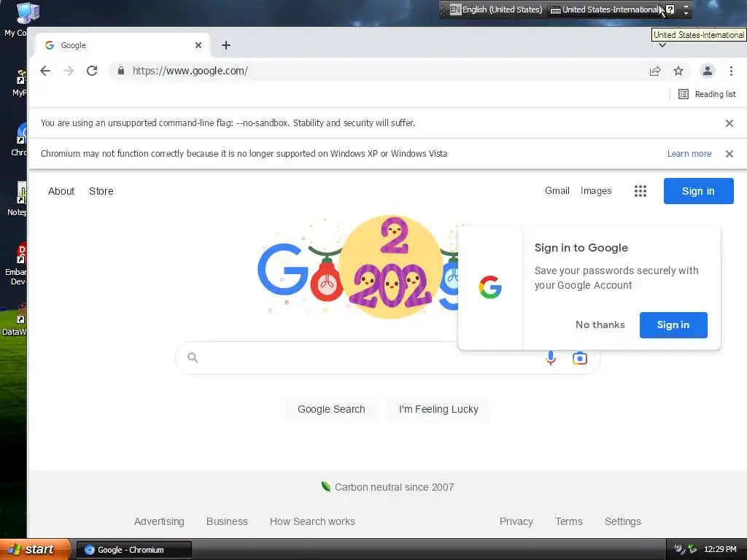Open the Settings footer menu

(x=623, y=521)
